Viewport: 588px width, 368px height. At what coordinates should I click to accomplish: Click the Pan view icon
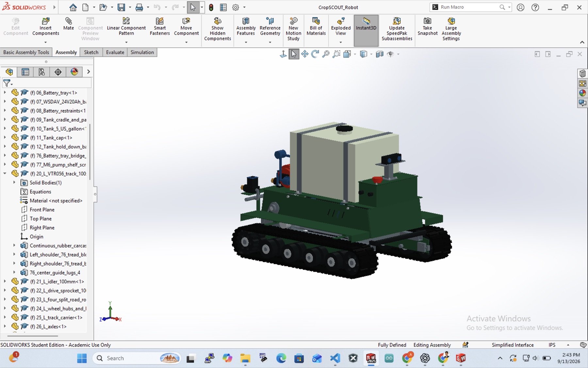304,54
